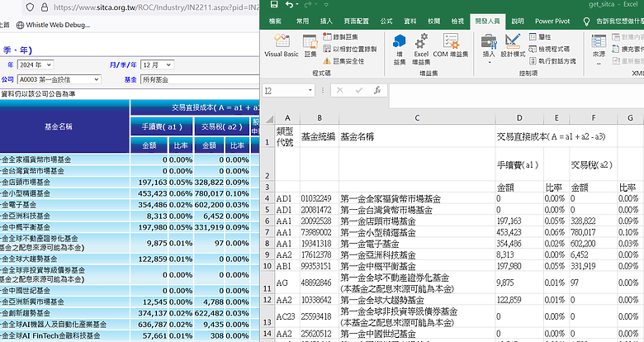Switch to the 校閱 Review tab

433,21
